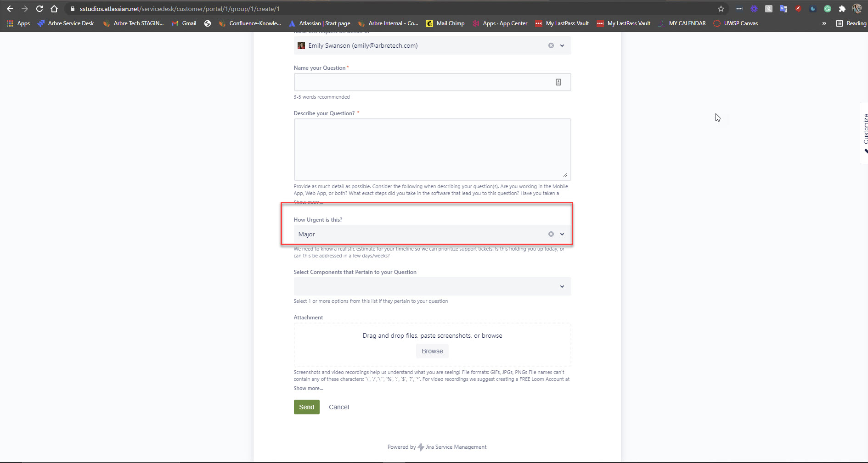Open the LastPass extension icon
868x463 pixels.
point(739,9)
